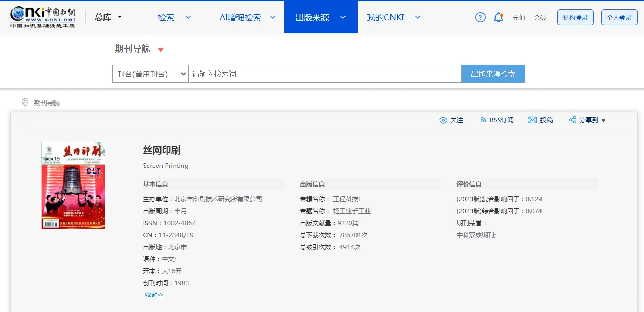Open the CNKI help icon
Screen dimensions: 644x312
coord(480,17)
